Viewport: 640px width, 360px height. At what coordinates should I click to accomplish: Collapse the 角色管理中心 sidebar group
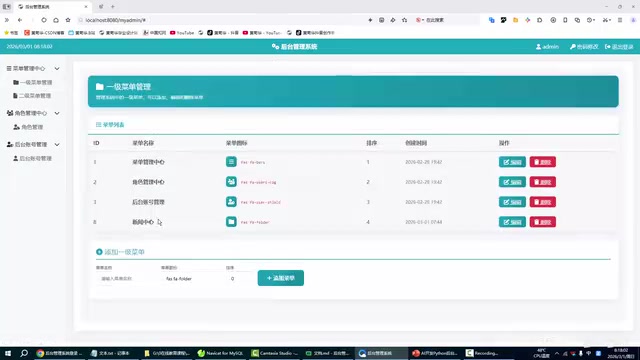point(57,113)
